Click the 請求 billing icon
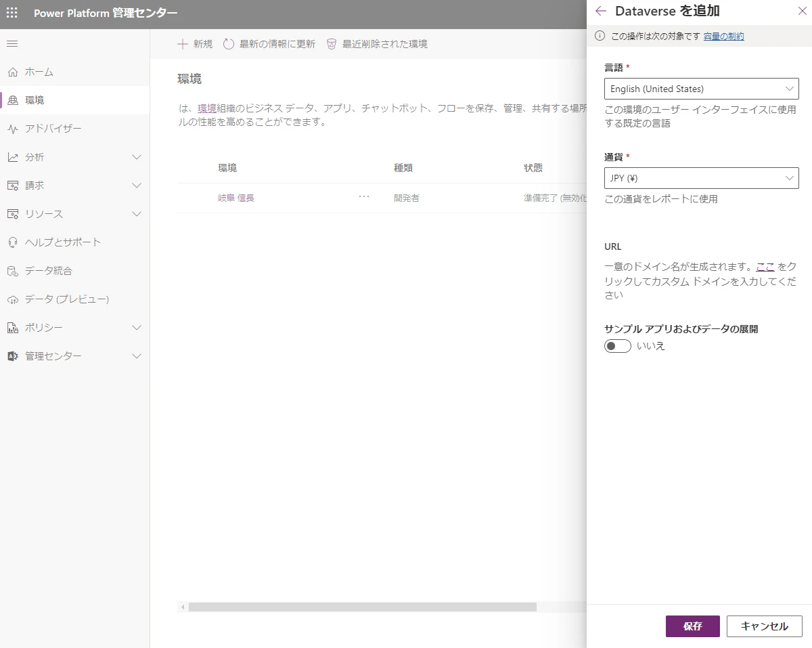Viewport: 812px width, 648px height. [x=12, y=186]
